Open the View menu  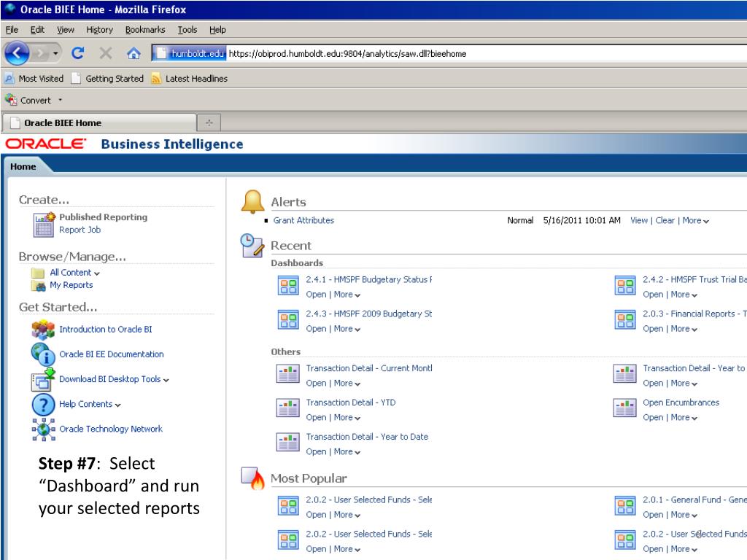[x=65, y=29]
